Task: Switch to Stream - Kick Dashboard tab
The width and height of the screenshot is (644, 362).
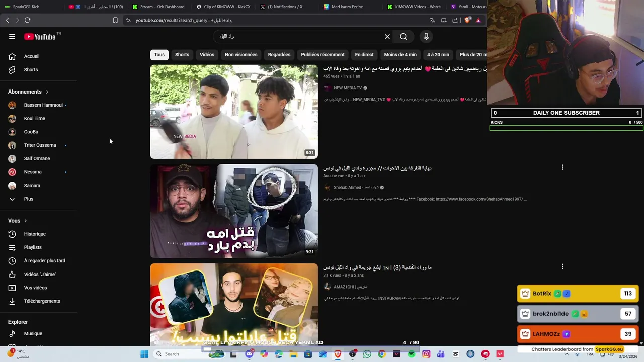Action: (158, 7)
